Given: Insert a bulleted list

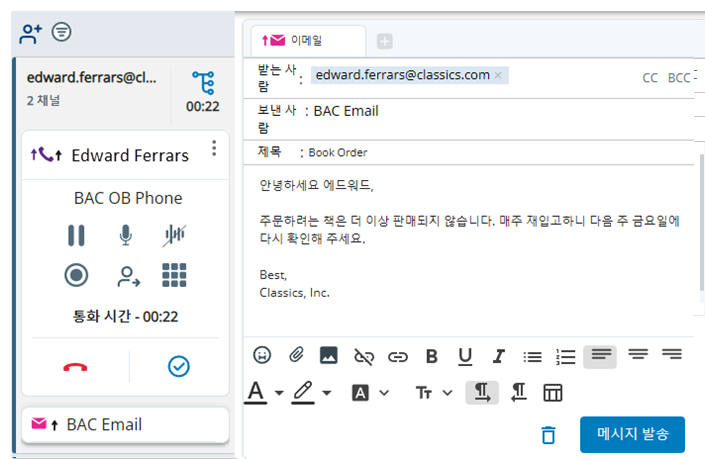Looking at the screenshot, I should click(x=532, y=357).
